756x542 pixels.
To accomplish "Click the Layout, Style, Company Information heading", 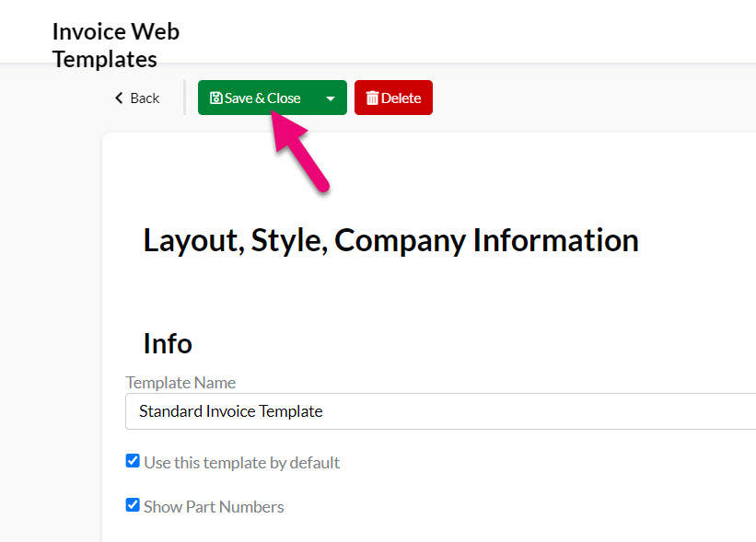I will click(x=391, y=240).
